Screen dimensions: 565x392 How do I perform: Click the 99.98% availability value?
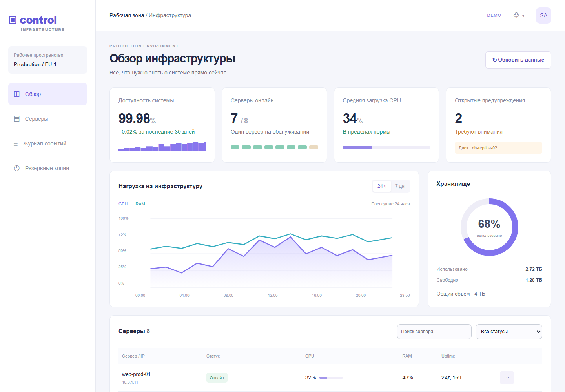137,118
